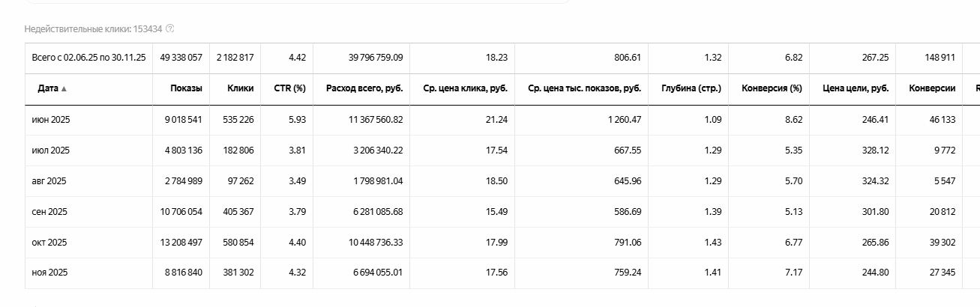Click the сен 2025 row label
The image size is (980, 307).
click(49, 212)
